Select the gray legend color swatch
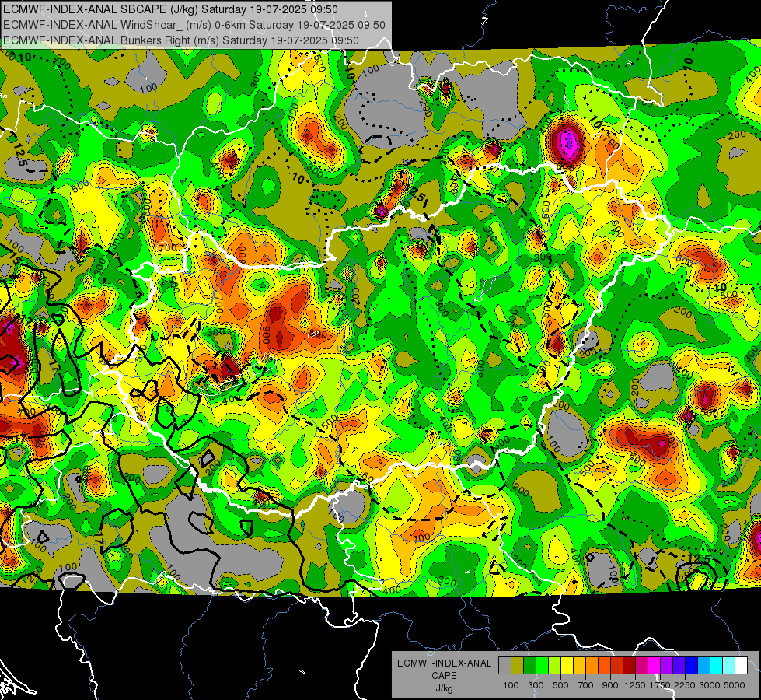The height and width of the screenshot is (700, 761). [504, 666]
